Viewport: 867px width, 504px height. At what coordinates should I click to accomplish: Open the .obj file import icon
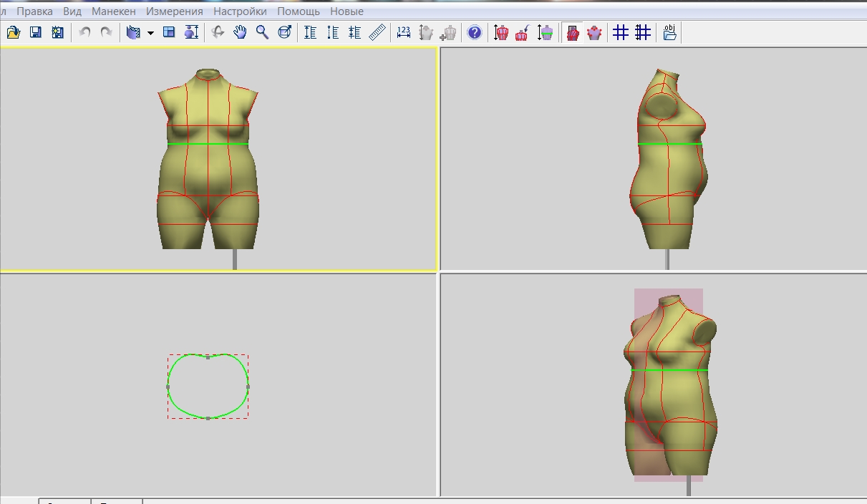[x=669, y=32]
